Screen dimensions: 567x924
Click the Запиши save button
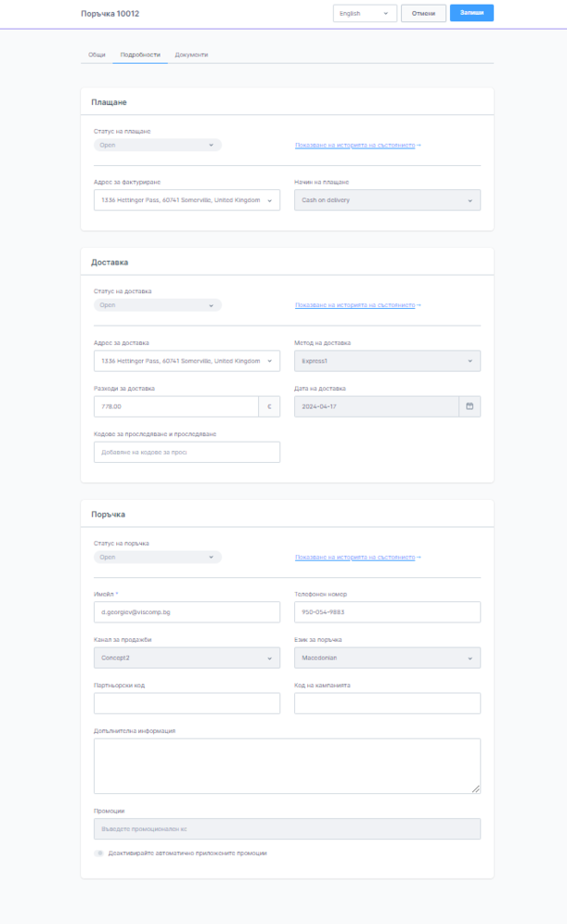pos(471,13)
